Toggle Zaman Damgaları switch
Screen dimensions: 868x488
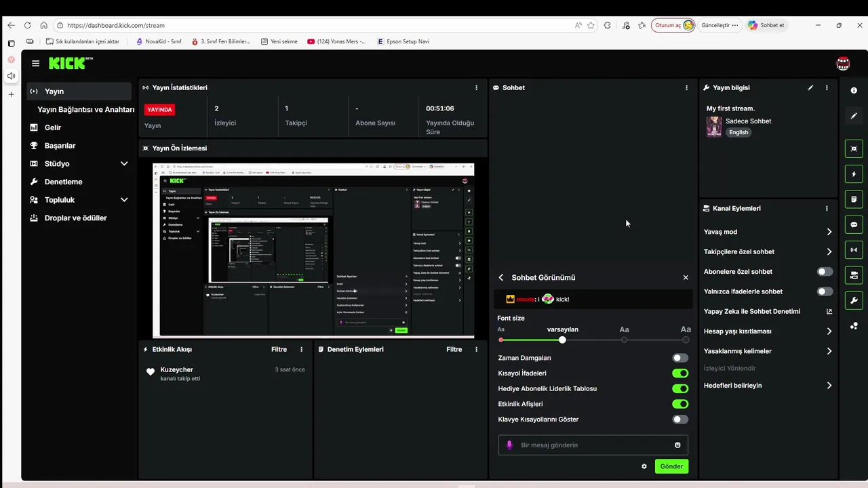click(680, 358)
